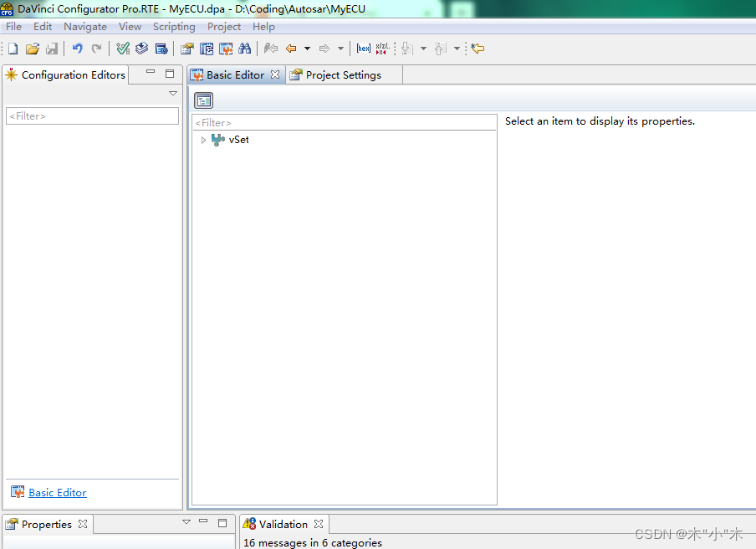This screenshot has height=549, width=756.
Task: Close the Validation view
Action: tap(319, 524)
